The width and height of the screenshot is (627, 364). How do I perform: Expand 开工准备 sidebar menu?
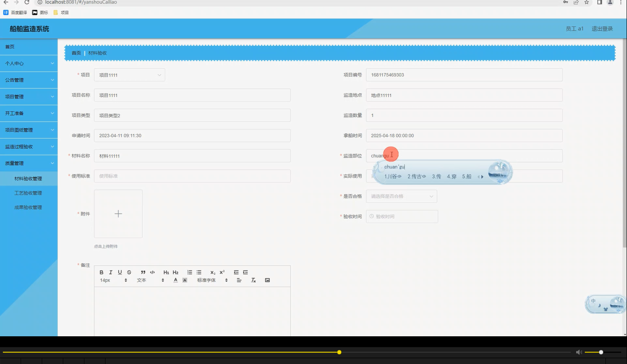(x=29, y=113)
